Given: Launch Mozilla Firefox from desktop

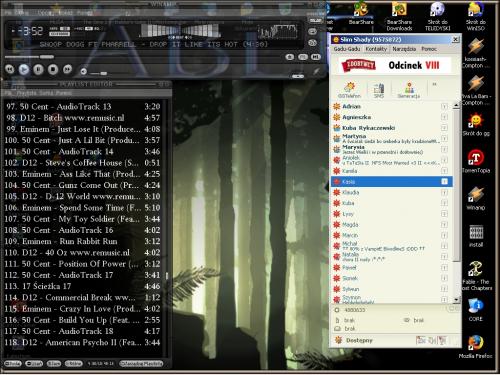Looking at the screenshot, I should [475, 347].
